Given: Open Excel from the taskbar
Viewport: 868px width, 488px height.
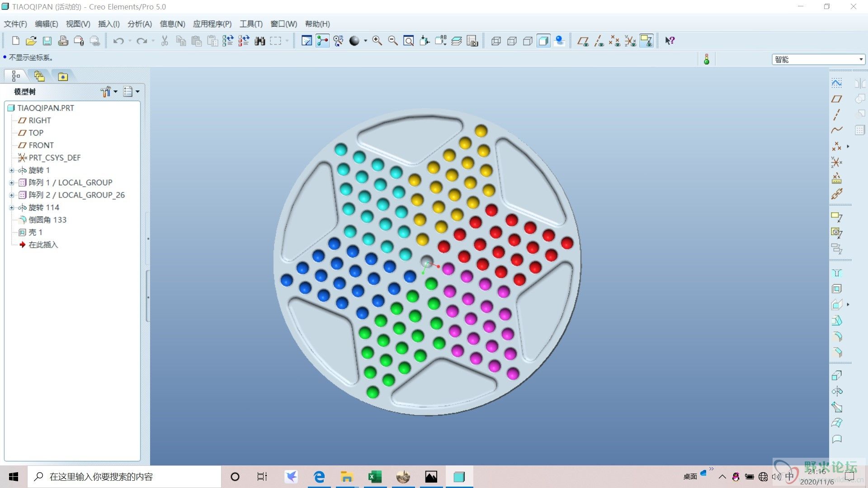Looking at the screenshot, I should [x=375, y=477].
